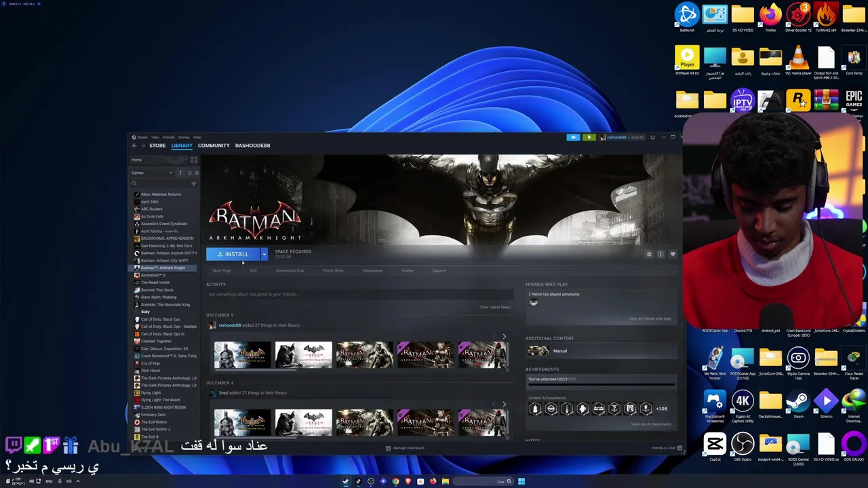Screen dimensions: 868x488
Task: Open the Discussions link
Action: (372, 270)
